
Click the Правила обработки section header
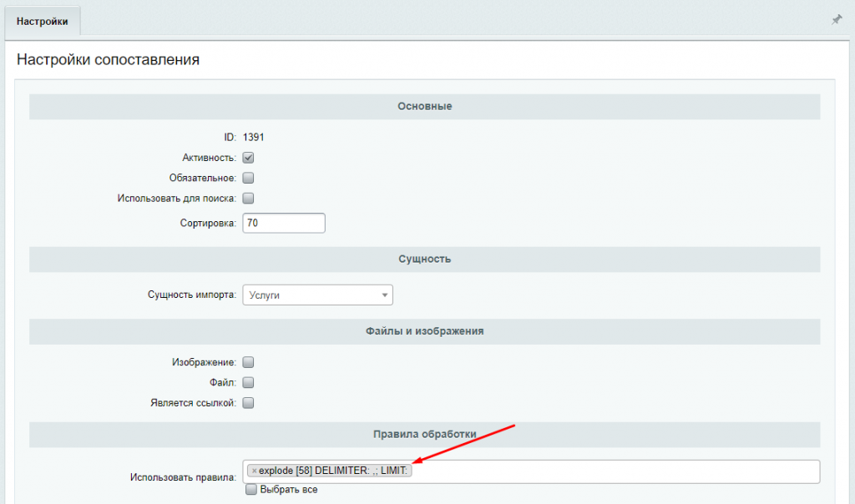pyautogui.click(x=425, y=434)
